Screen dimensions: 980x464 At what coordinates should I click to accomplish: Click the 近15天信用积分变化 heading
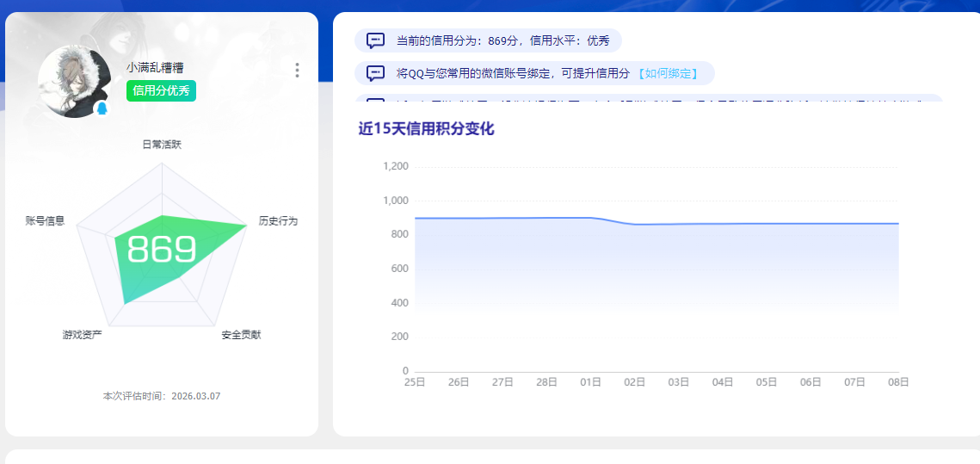(426, 129)
